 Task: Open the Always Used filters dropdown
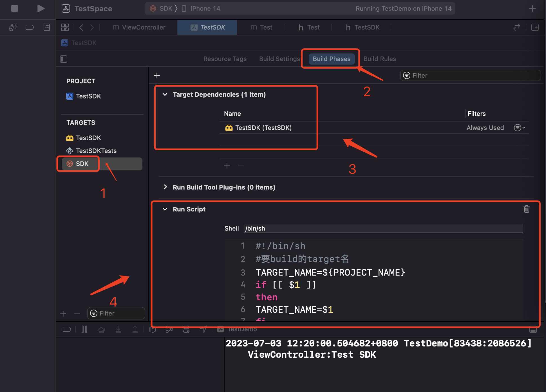coord(520,128)
